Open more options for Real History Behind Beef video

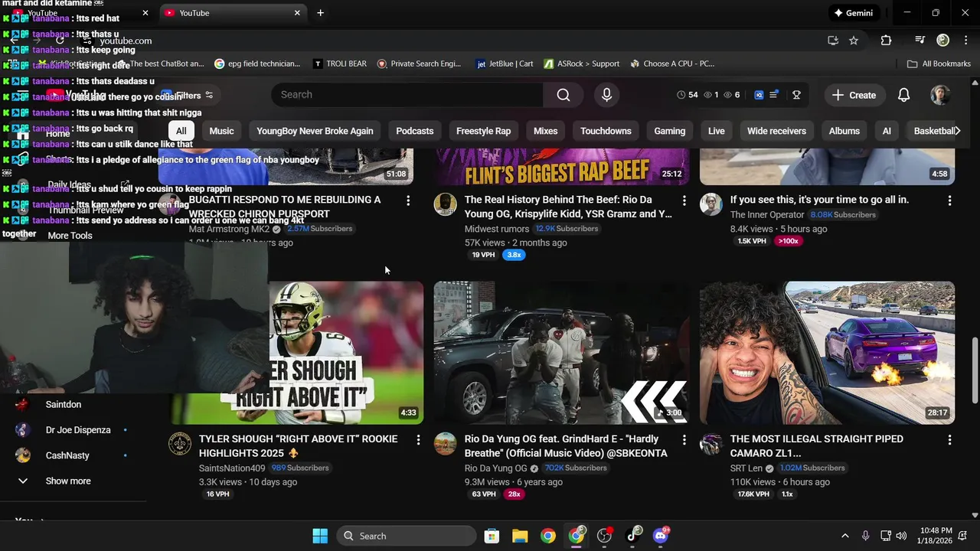[684, 201]
